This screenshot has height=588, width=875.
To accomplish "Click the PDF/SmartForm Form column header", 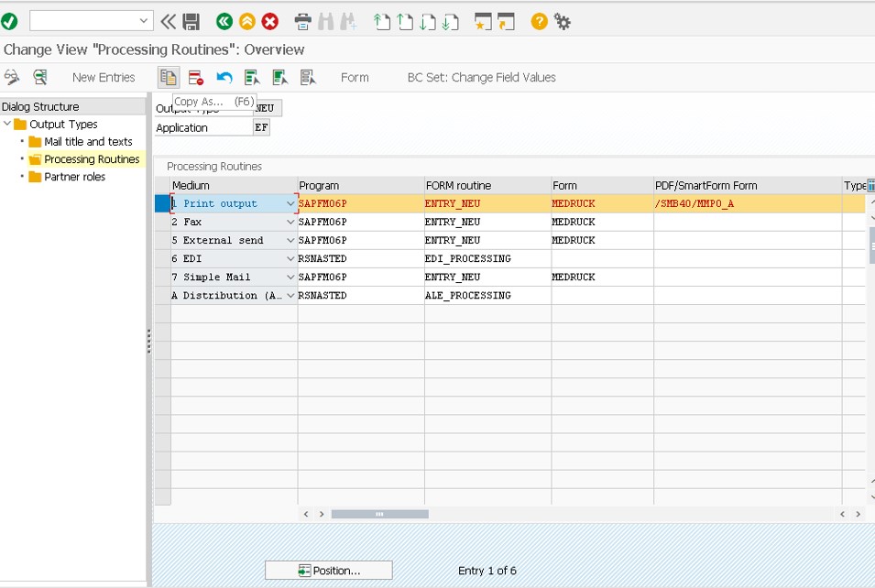I will click(748, 185).
